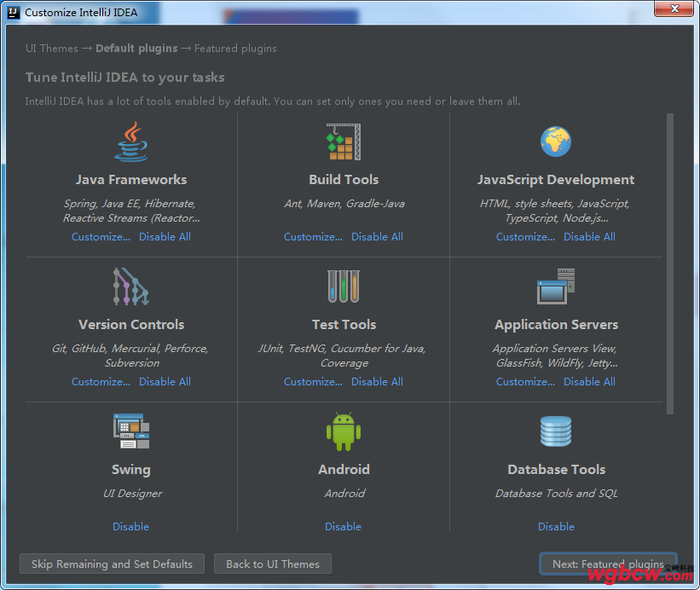Click the Android heading text
The height and width of the screenshot is (590, 700).
[344, 470]
